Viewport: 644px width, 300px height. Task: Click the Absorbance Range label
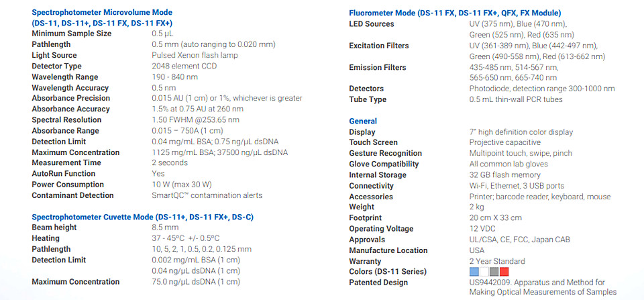coord(65,131)
